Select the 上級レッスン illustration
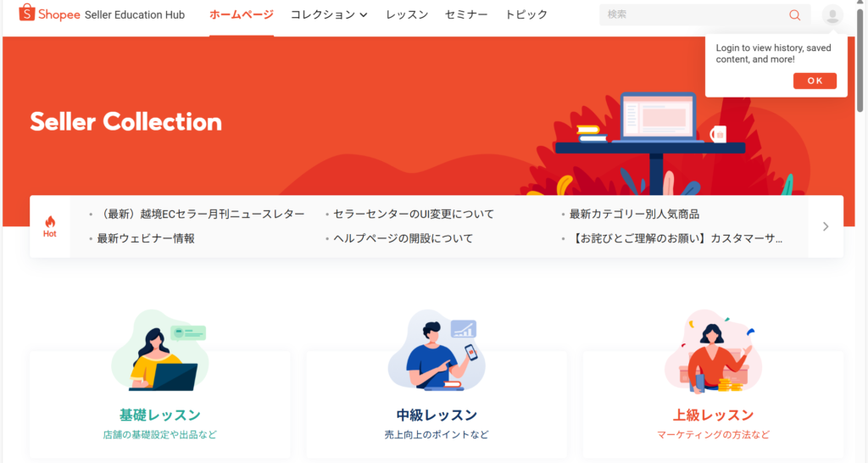Viewport: 868px width, 463px height. pyautogui.click(x=713, y=352)
